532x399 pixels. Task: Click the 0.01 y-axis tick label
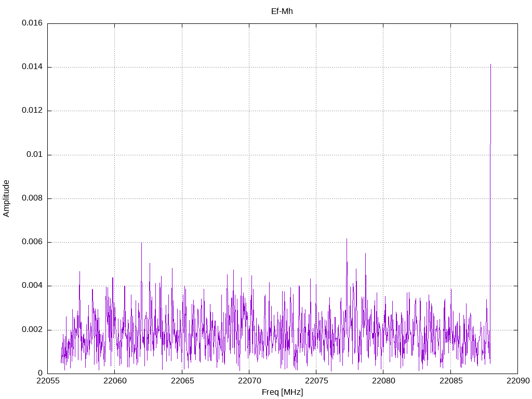(x=34, y=155)
